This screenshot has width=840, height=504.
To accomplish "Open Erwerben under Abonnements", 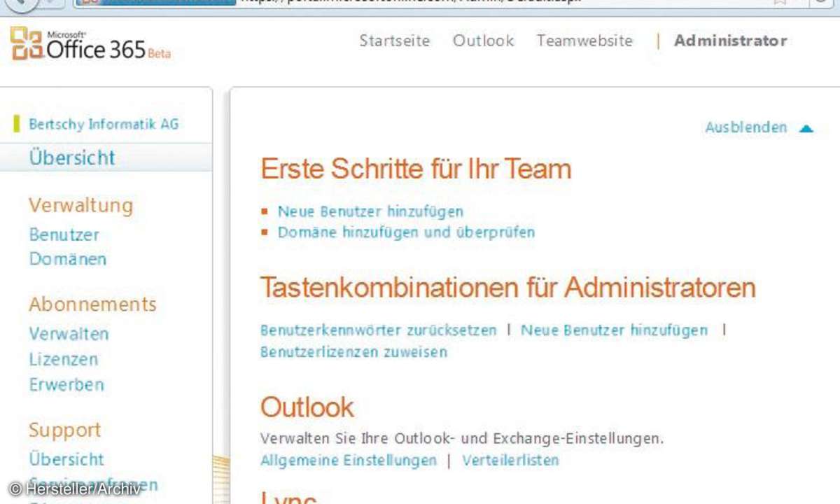I will click(x=66, y=384).
